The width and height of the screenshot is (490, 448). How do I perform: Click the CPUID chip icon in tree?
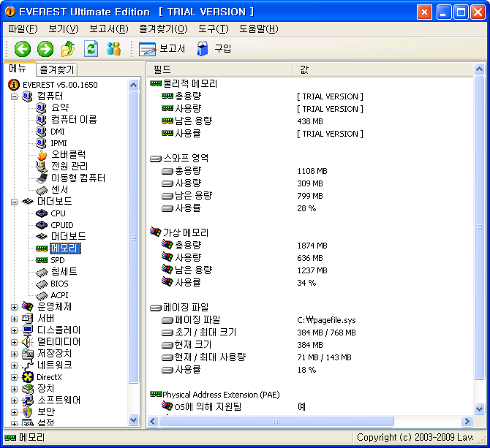click(42, 225)
